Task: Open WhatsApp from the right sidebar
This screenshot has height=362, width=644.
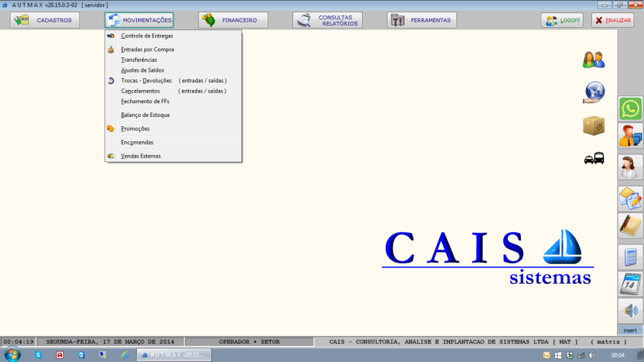Action: 630,109
